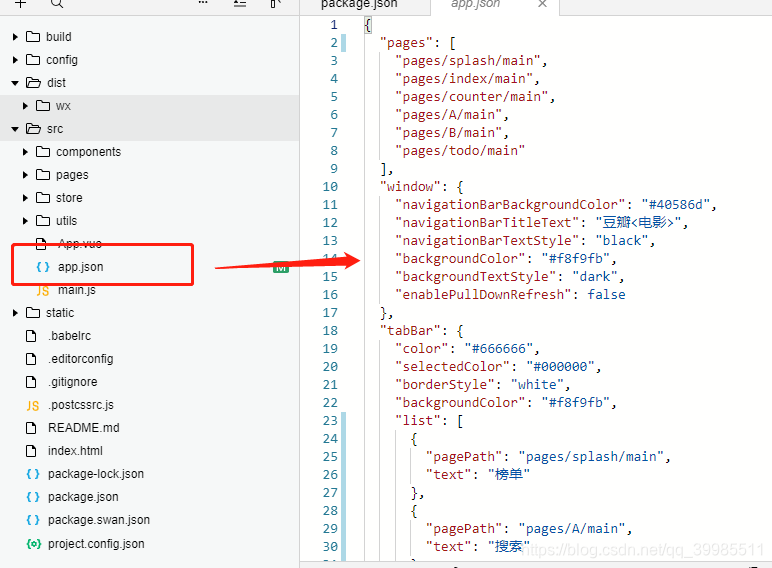Viewport: 772px width, 568px height.
Task: Click the "tabBar" key on line 18
Action: (x=410, y=331)
